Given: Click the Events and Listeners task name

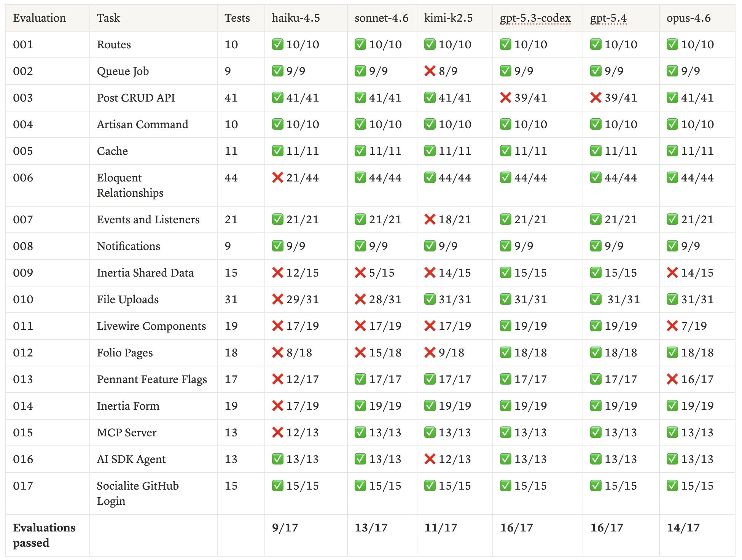Looking at the screenshot, I should click(x=148, y=220).
